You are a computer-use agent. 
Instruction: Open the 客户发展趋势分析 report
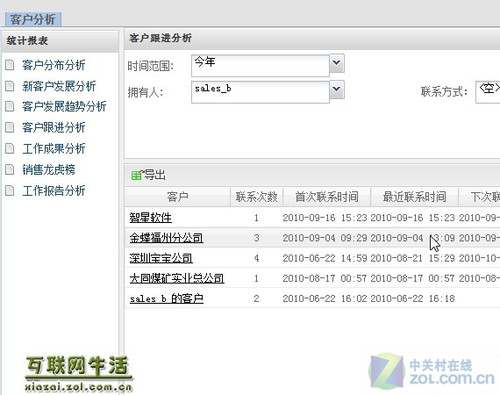point(64,107)
